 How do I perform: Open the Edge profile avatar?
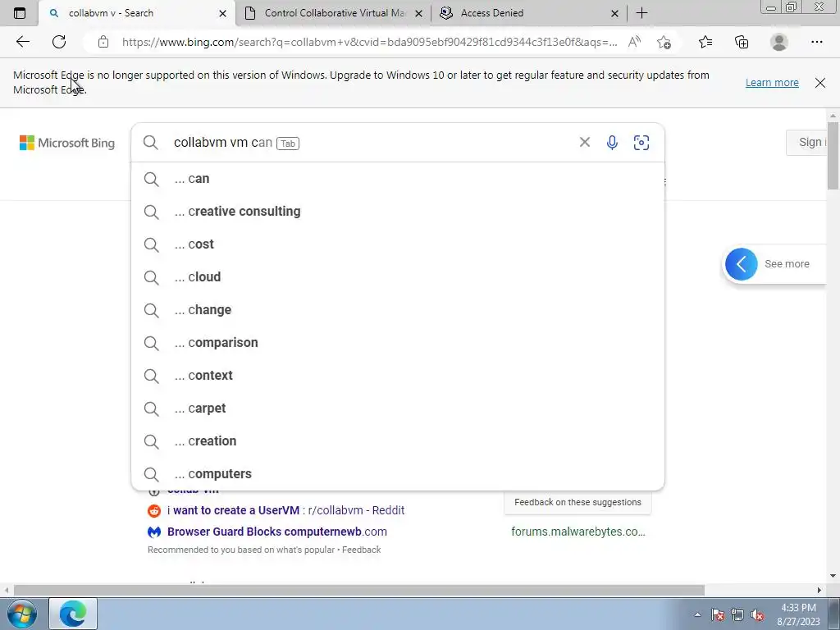coord(779,42)
